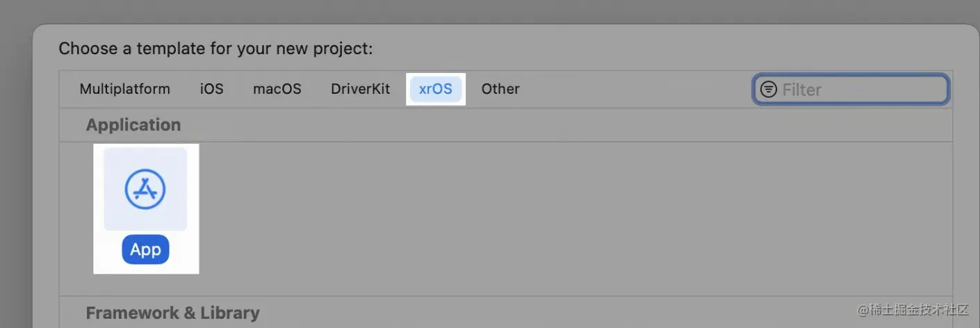Switch to the Other tab
Image resolution: width=980 pixels, height=328 pixels.
[500, 89]
